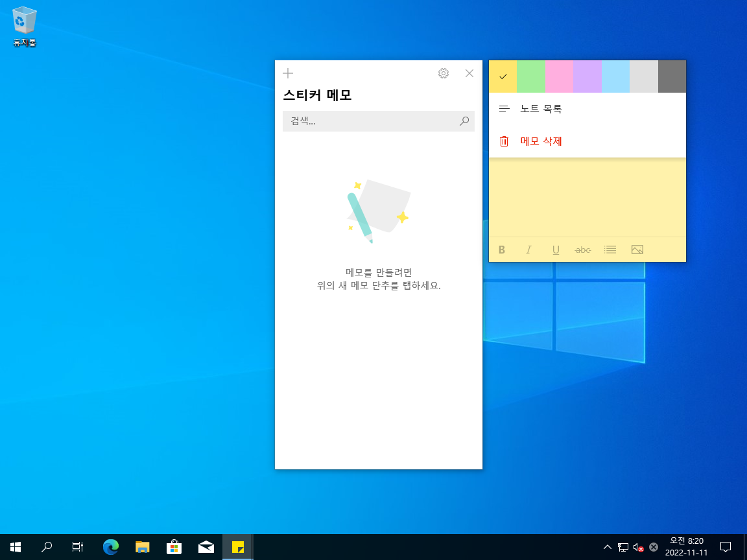Click the tray icon with circled X
This screenshot has width=747, height=560.
pos(654,547)
